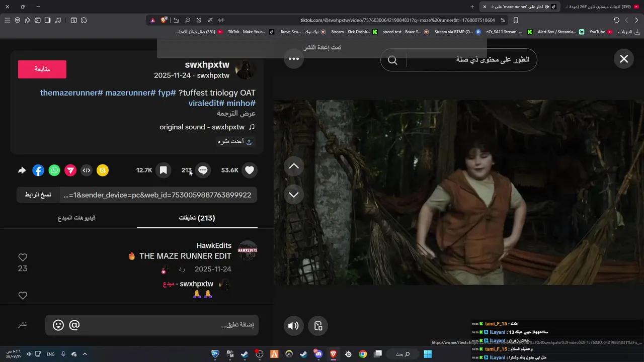The image size is (644, 362).
Task: Close the TikTok video viewer
Action: [624, 59]
